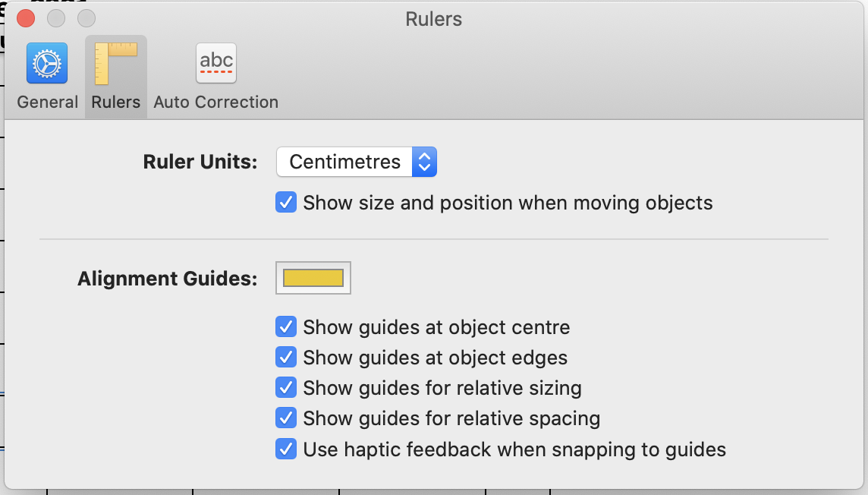Open the Auto Correction settings
Screen dimensions: 868x495
pyautogui.click(x=215, y=74)
